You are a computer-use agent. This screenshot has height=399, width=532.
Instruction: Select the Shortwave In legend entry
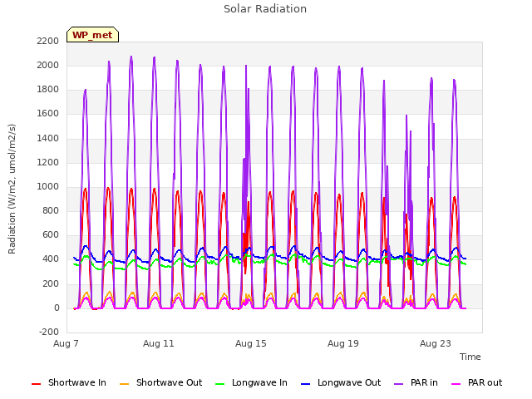point(69,382)
